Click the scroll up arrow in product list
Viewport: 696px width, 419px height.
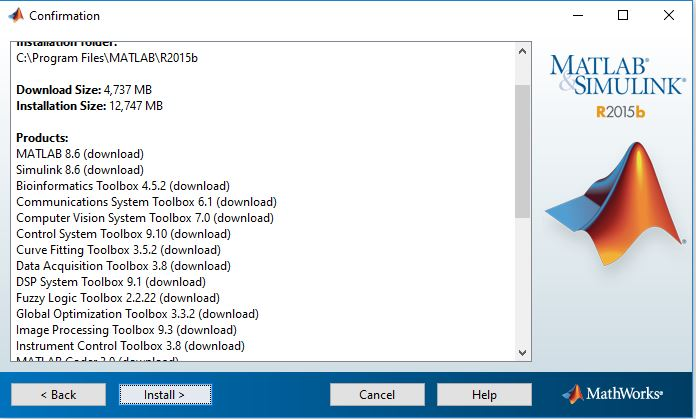tap(522, 51)
